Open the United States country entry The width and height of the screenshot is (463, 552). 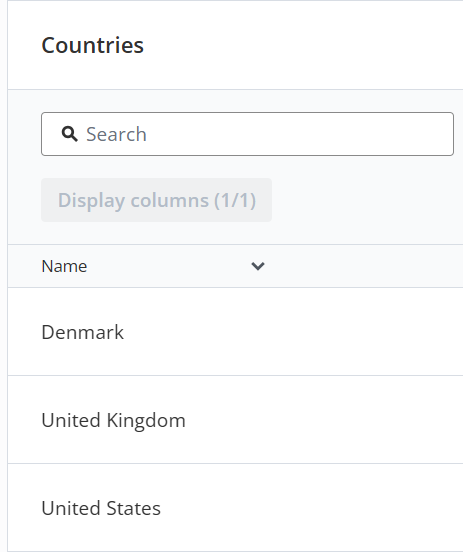point(101,508)
